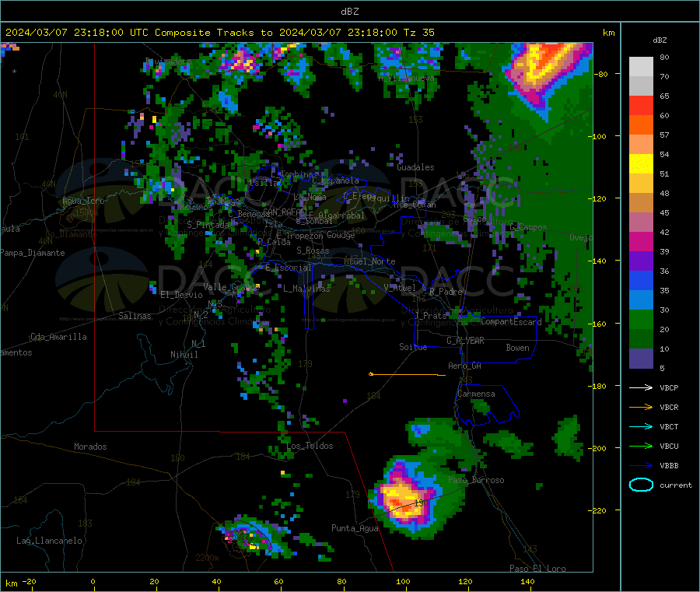
Task: Click the 100 km horizontal axis tick label
Action: coord(403,581)
